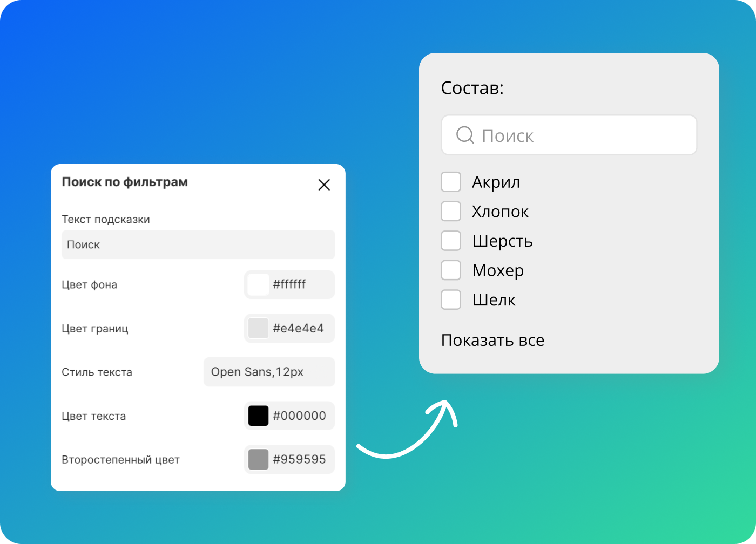
Task: Click the Акрил option label
Action: click(x=496, y=182)
